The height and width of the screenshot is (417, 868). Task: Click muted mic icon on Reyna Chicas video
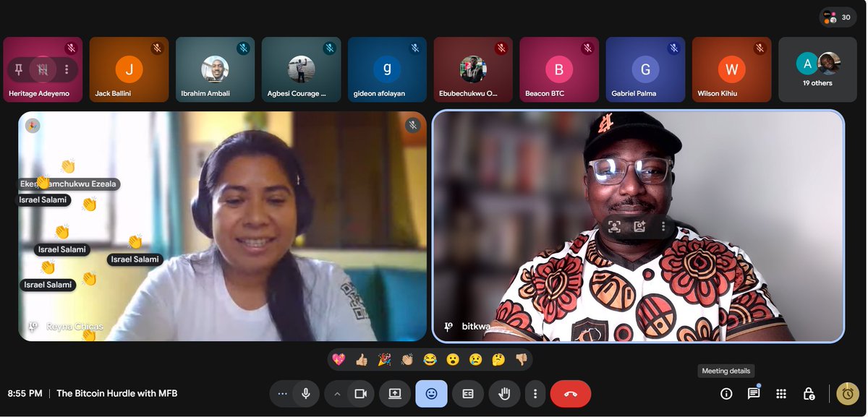point(413,125)
